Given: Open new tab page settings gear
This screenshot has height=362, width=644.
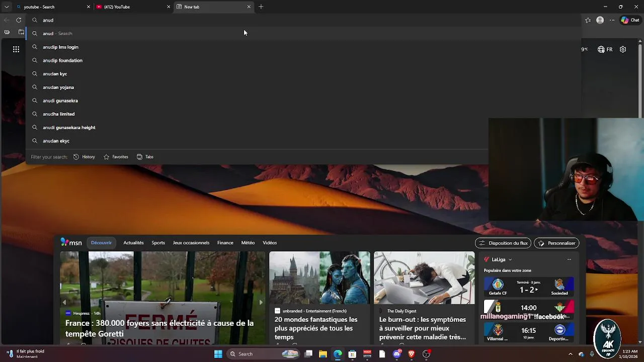Looking at the screenshot, I should [x=623, y=49].
